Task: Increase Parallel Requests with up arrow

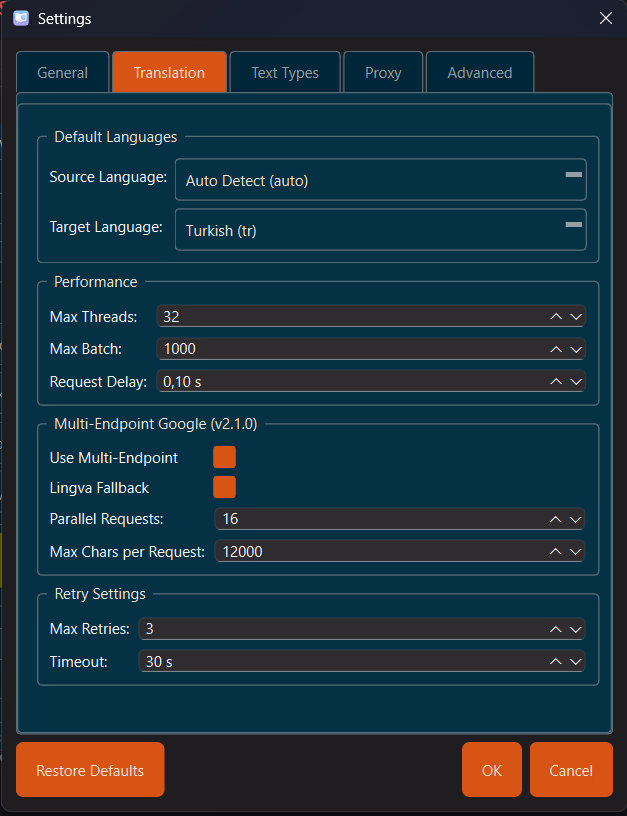Action: pos(556,519)
